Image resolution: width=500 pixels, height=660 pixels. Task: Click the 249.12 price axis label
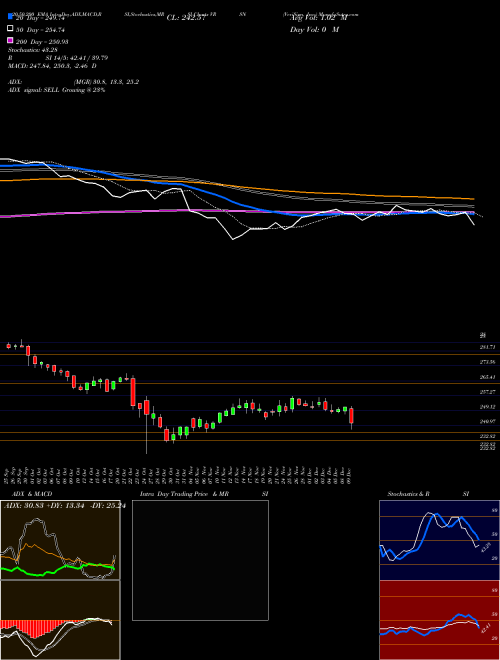tap(487, 407)
